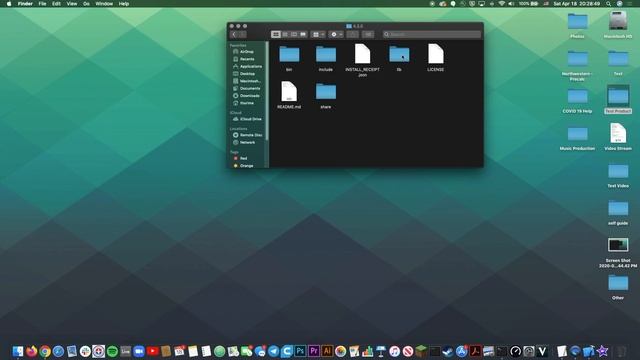Click the Edit Tags toolbar button

pyautogui.click(x=368, y=35)
